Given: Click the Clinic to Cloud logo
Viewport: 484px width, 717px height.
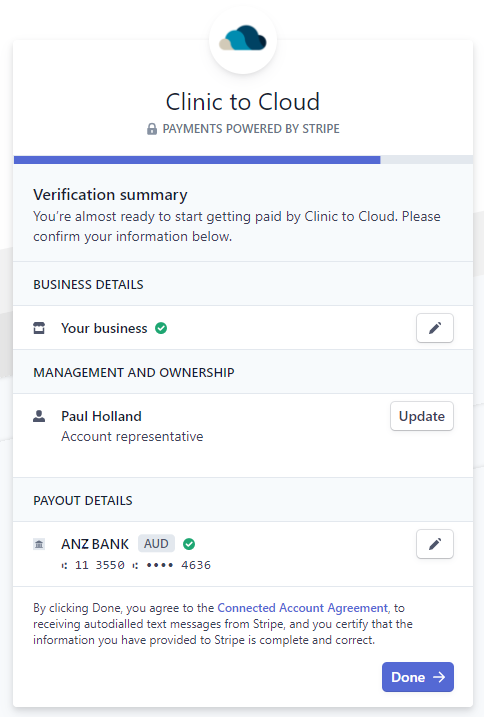Looking at the screenshot, I should click(x=243, y=38).
